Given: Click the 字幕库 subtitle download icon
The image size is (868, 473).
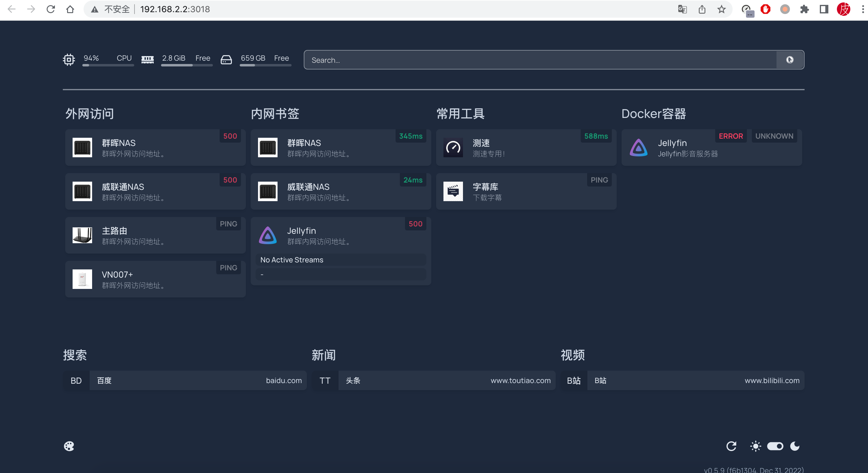Looking at the screenshot, I should pos(453,191).
